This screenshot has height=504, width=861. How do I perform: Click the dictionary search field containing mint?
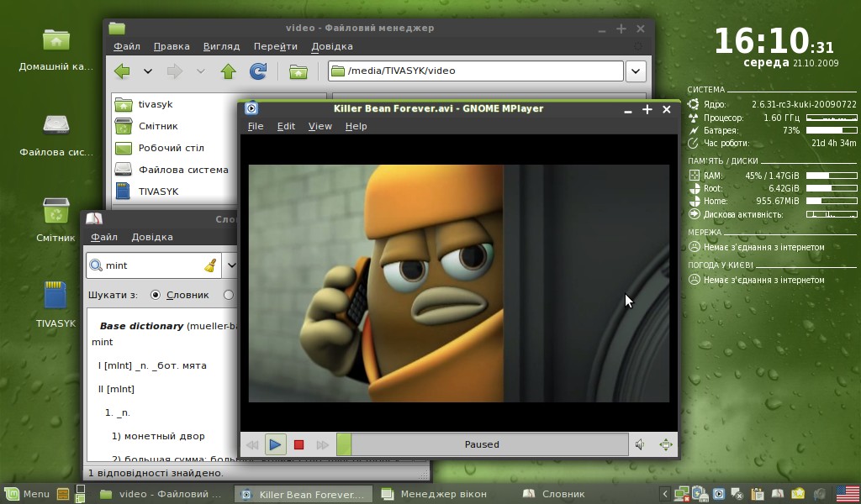coord(154,265)
